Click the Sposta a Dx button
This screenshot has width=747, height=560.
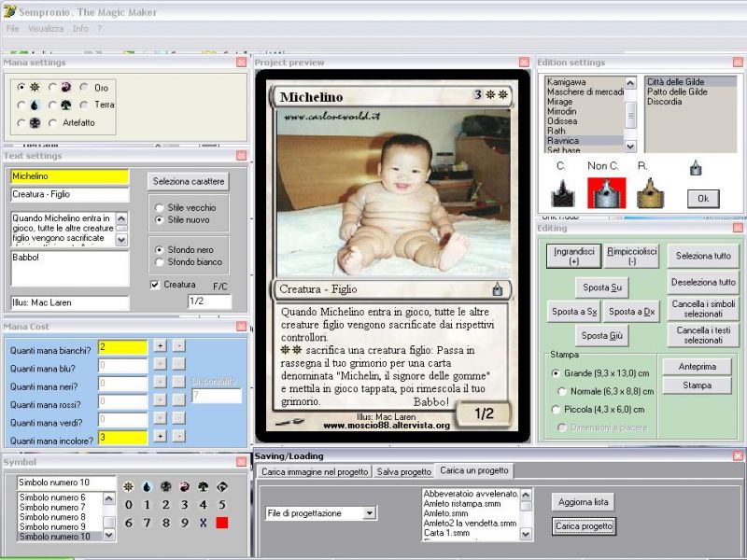pos(632,312)
